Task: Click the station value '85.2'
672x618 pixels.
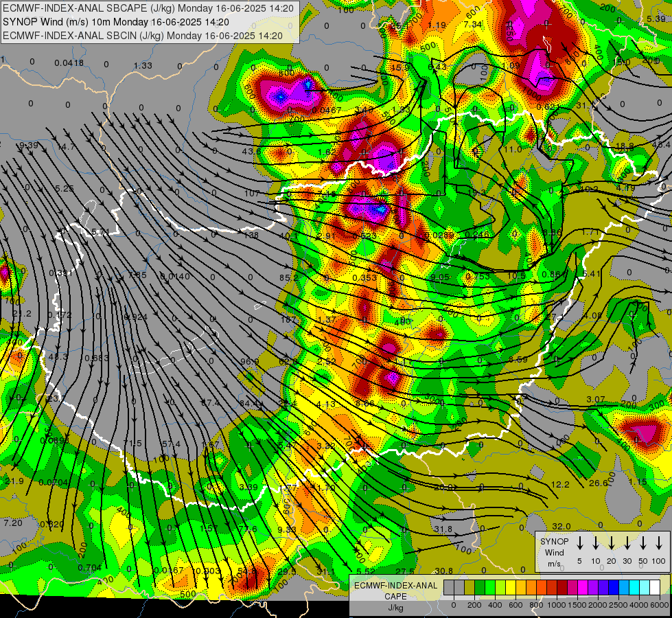Action: 288,278
